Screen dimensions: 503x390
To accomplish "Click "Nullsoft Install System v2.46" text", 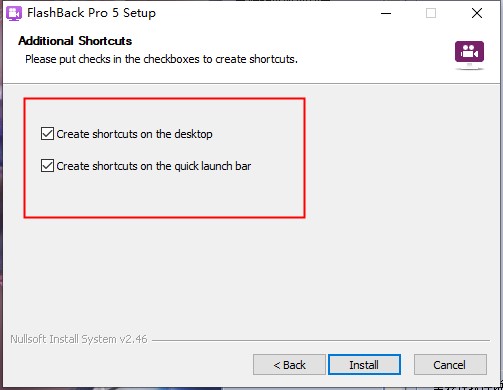I will pyautogui.click(x=79, y=339).
